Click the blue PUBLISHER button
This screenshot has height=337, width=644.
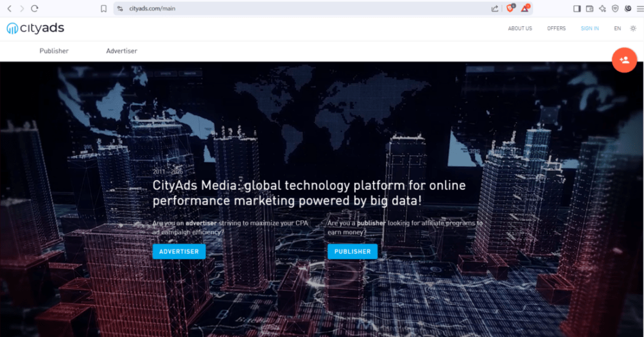pyautogui.click(x=352, y=252)
